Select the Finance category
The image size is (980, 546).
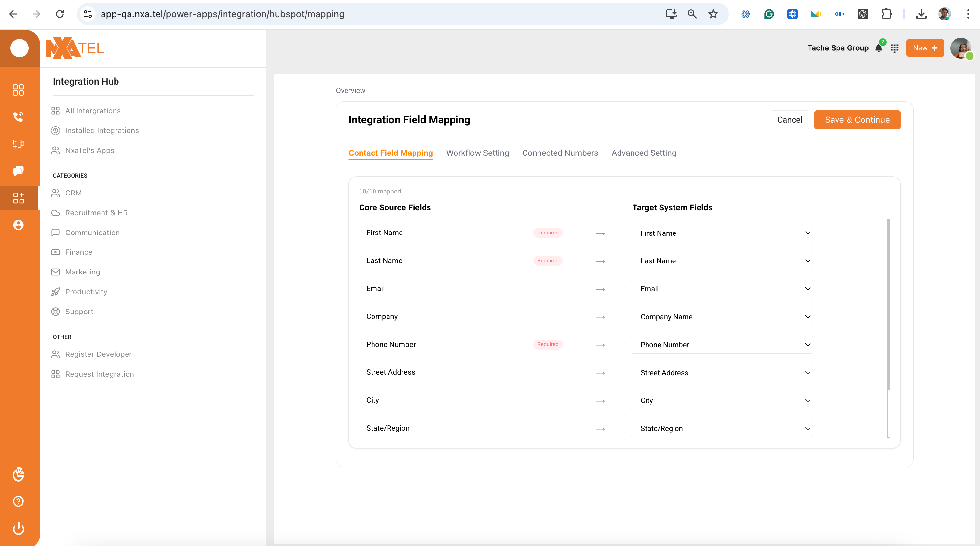tap(72, 252)
